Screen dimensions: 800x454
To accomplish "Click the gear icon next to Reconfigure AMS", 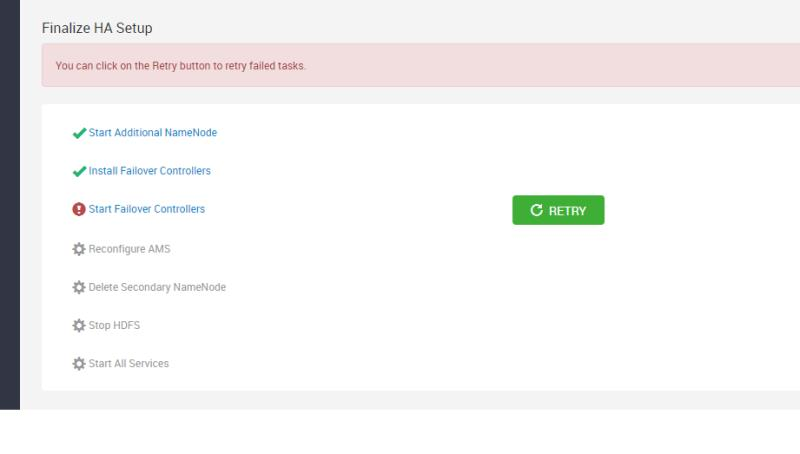I will 79,249.
